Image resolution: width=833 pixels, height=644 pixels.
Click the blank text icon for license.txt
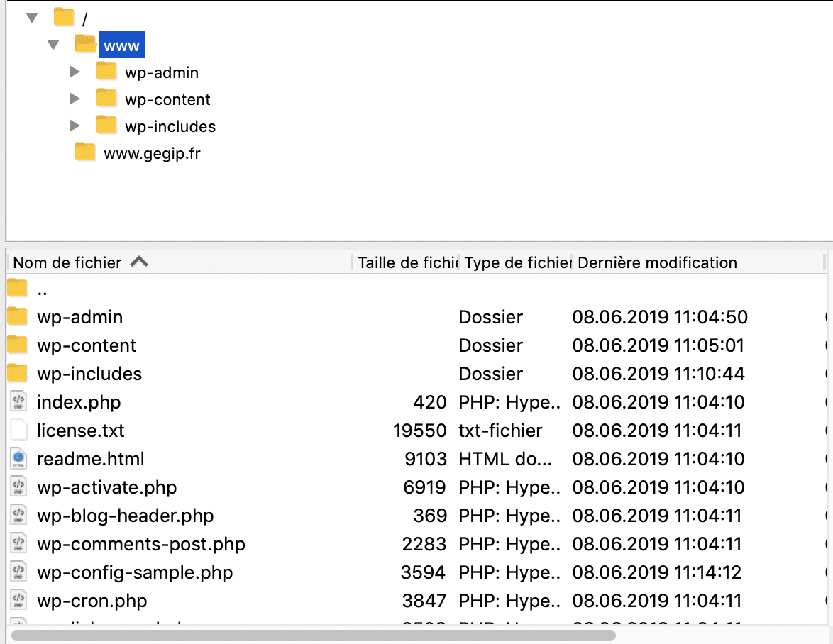[18, 431]
